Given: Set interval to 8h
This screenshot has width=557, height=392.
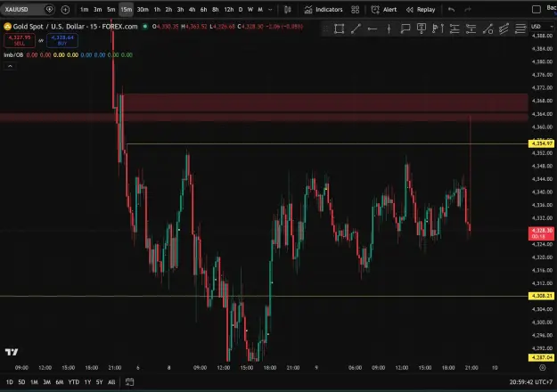Looking at the screenshot, I should point(216,10).
